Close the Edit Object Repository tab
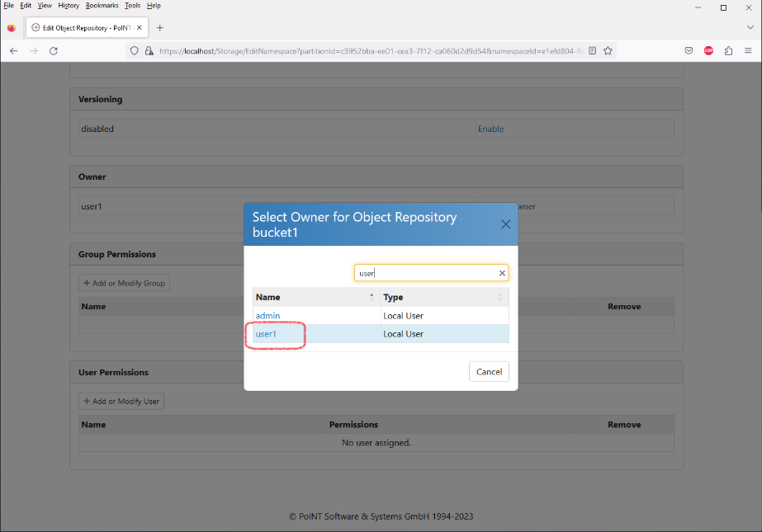This screenshot has height=532, width=762. click(140, 28)
